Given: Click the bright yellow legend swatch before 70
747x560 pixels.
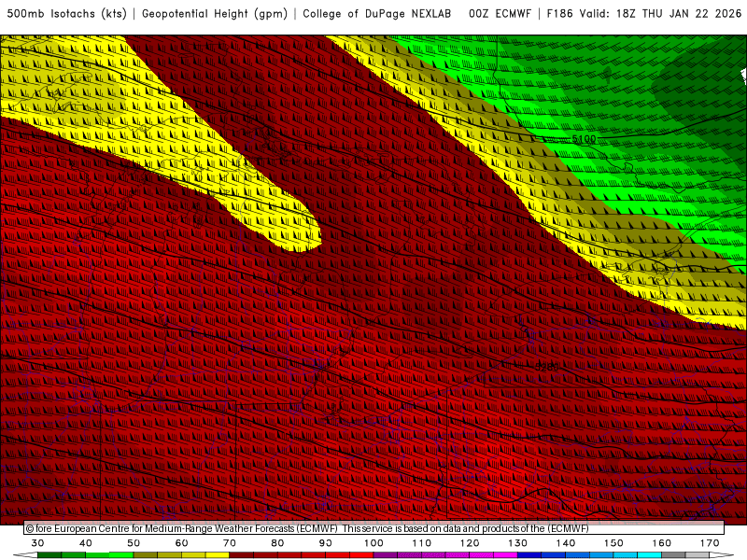Looking at the screenshot, I should [x=218, y=554].
